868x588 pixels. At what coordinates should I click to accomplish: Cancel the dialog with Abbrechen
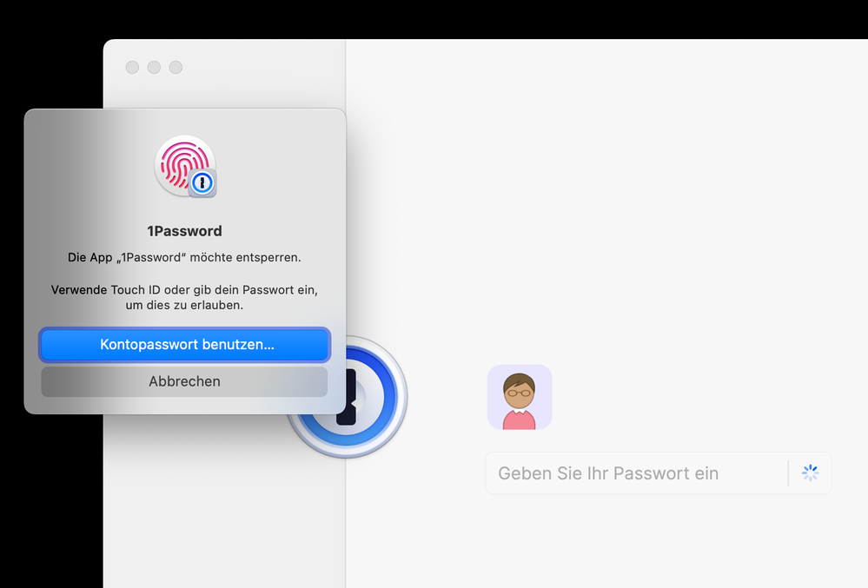coord(184,381)
